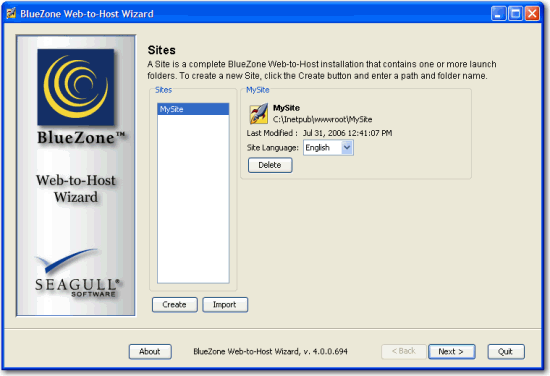Quit the wizard
Screen dimensions: 550x376
(506, 351)
